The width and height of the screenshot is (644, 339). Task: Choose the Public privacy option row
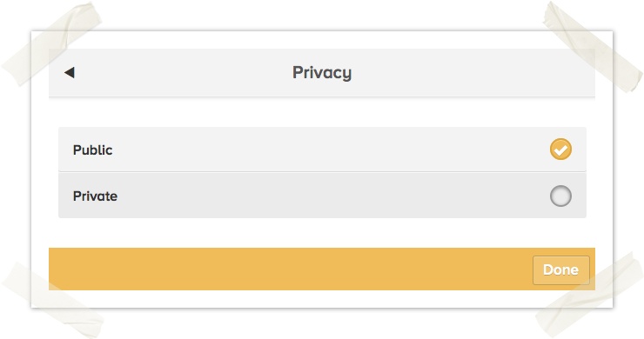322,150
